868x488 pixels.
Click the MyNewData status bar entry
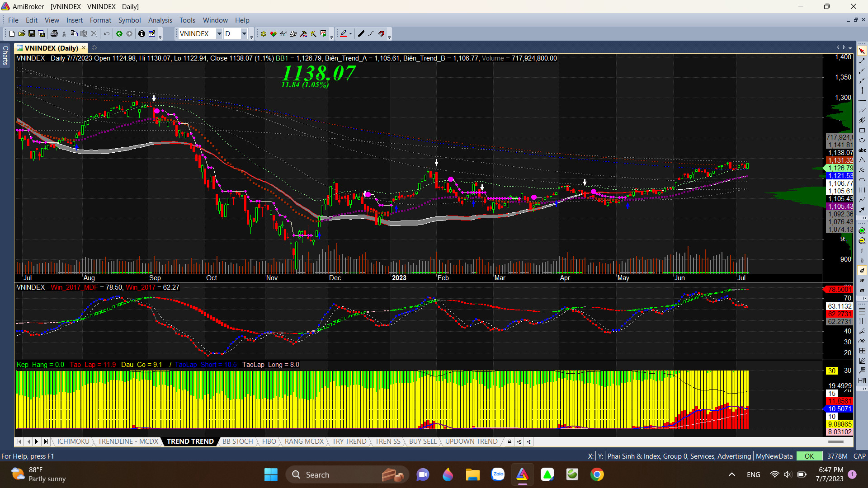coord(774,456)
